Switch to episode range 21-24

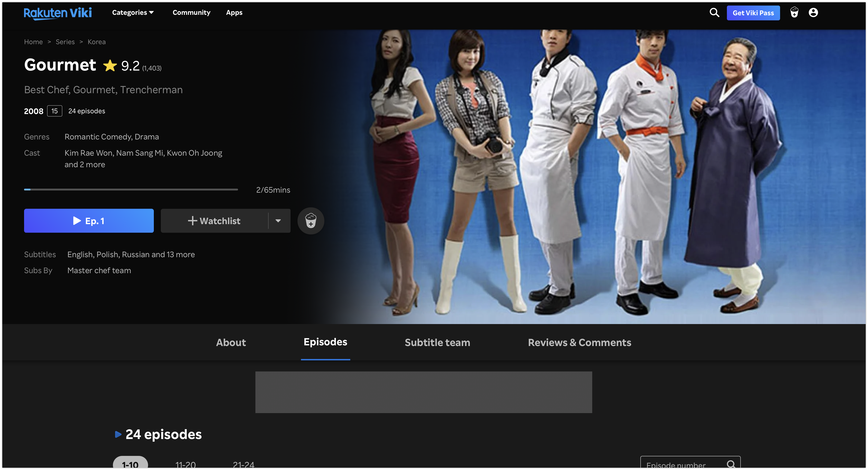243,465
